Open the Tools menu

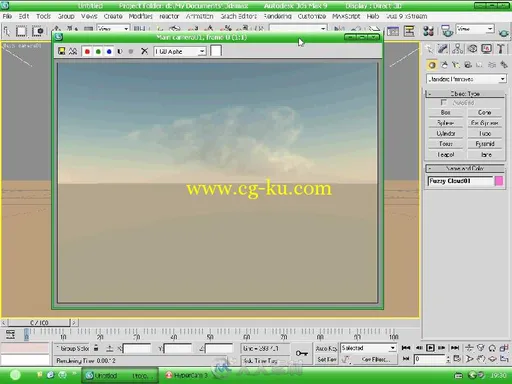click(43, 16)
